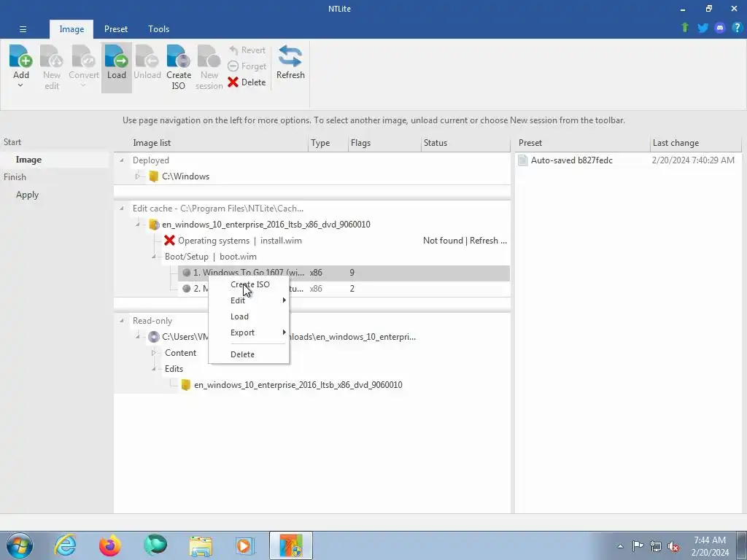
Task: Click the Flags column header
Action: [x=384, y=143]
